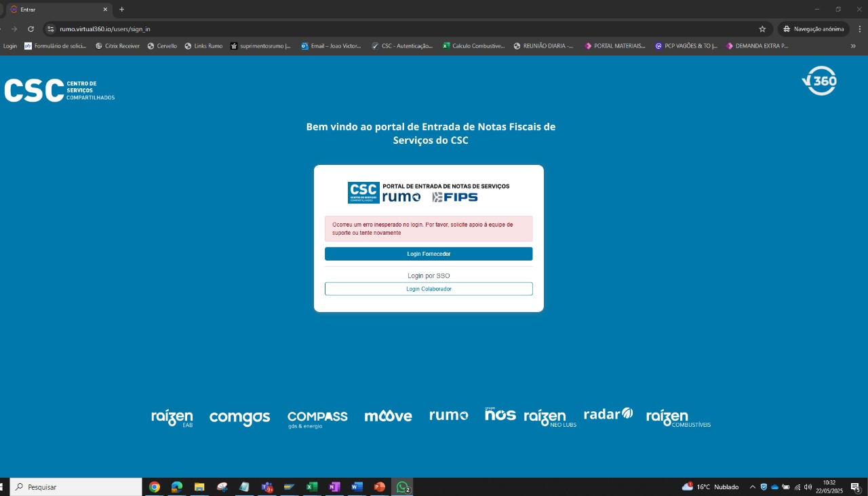Open the Login bookmark
868x496 pixels.
click(10, 46)
